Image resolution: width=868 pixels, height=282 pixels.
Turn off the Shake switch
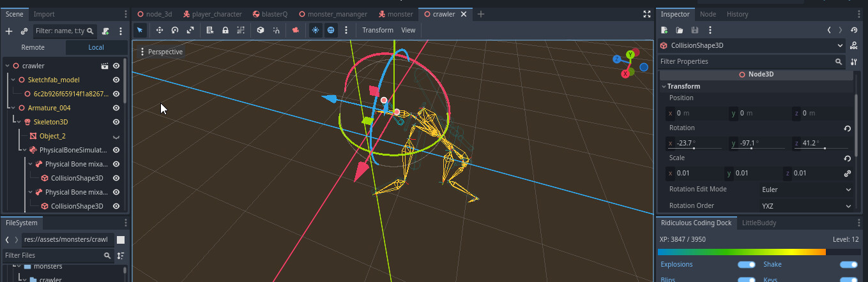(848, 265)
